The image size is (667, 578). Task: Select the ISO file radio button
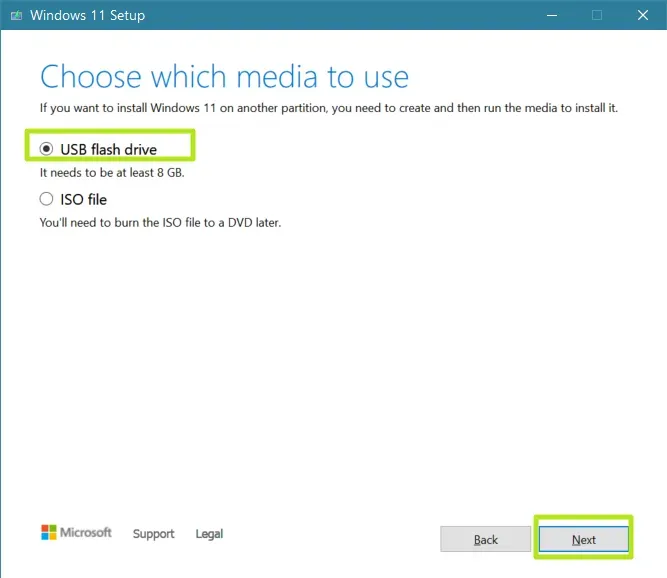click(46, 199)
